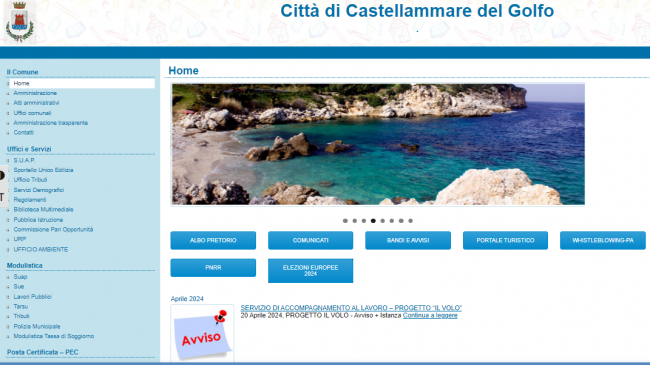Screen dimensions: 650x365
Task: Open the URP link
Action: (x=19, y=239)
